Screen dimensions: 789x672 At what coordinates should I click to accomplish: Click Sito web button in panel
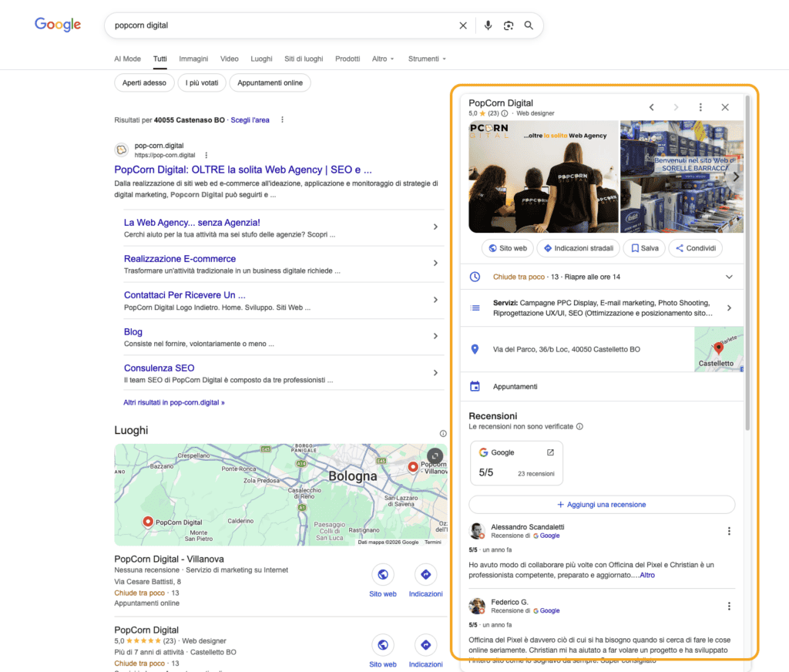(508, 248)
